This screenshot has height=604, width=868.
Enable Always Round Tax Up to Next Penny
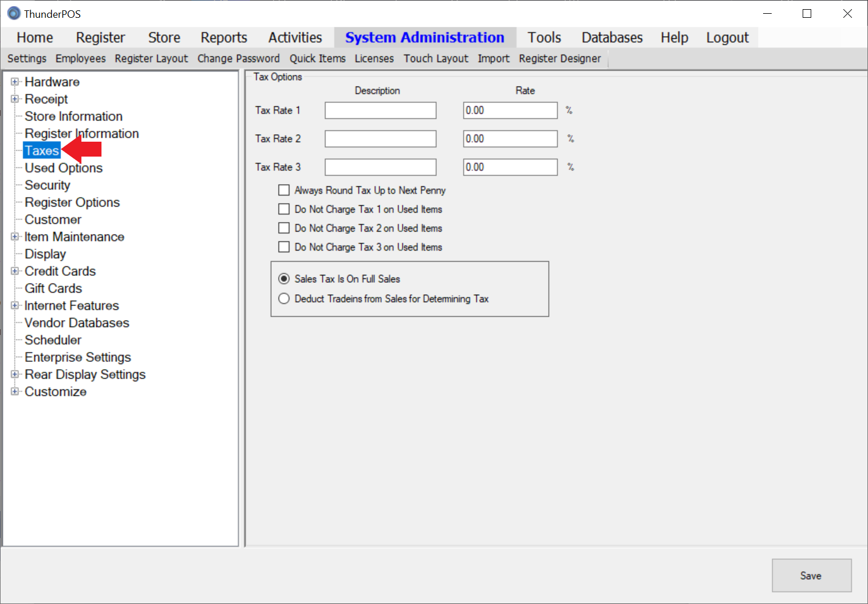pyautogui.click(x=284, y=190)
